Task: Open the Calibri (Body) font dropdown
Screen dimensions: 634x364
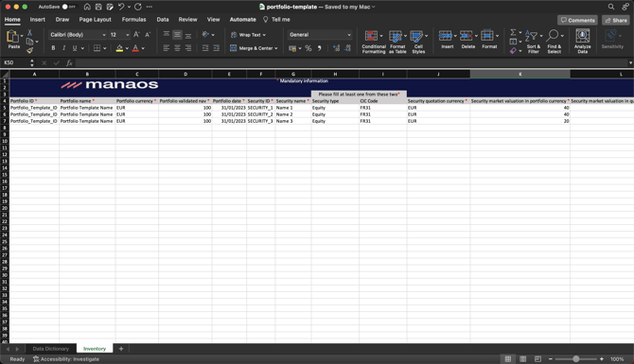Action: [x=78, y=35]
